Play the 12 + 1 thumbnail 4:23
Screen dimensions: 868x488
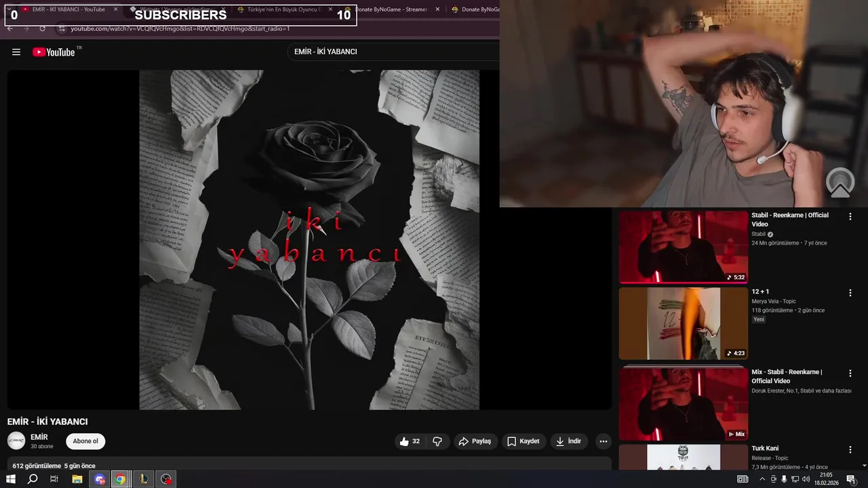pos(684,323)
